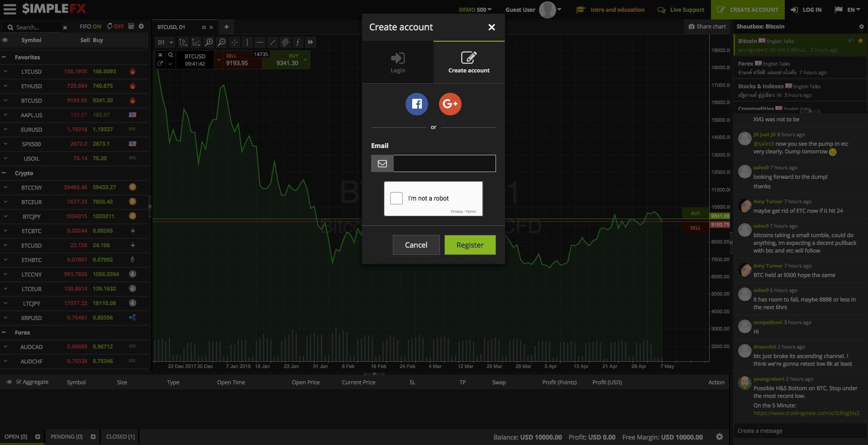Sign up with Facebook
Screen dimensions: 868x445
pos(416,104)
